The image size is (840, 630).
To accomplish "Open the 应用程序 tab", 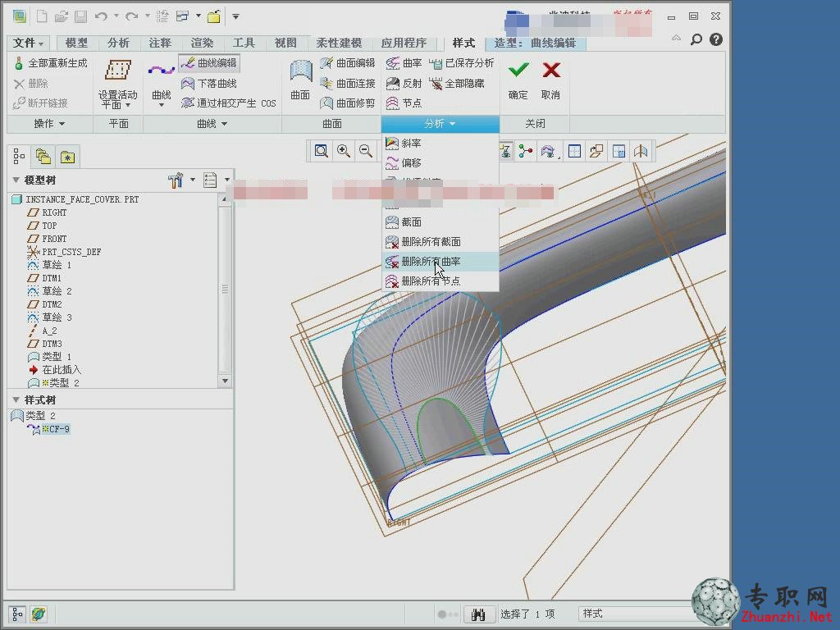I will [404, 43].
